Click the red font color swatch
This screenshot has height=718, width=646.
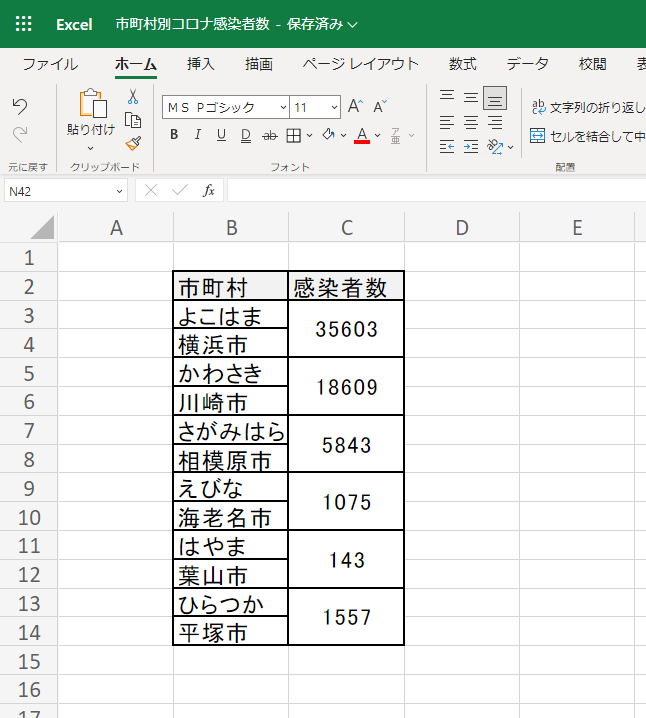point(362,135)
